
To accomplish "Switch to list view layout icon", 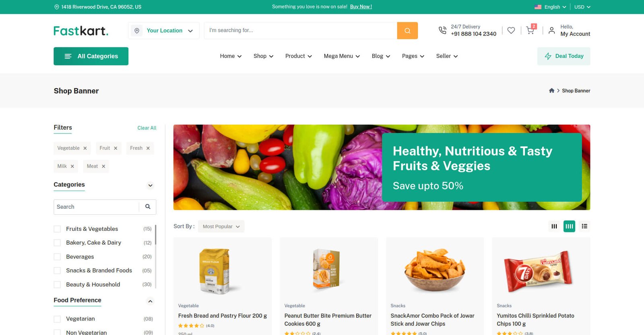I will pyautogui.click(x=584, y=226).
